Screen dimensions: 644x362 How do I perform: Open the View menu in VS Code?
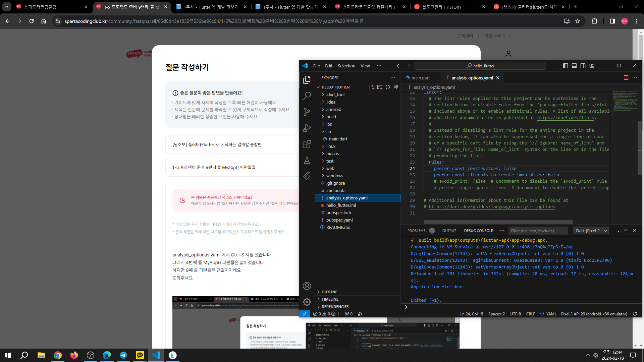365,66
